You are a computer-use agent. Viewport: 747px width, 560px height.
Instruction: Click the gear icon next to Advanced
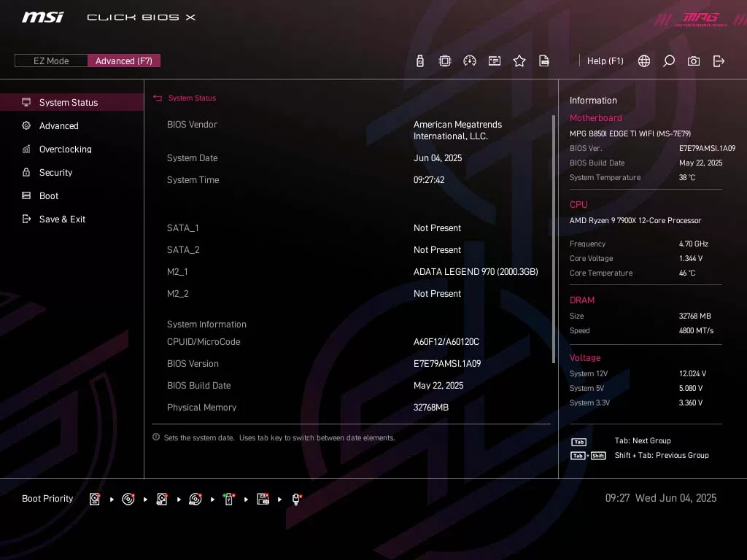(26, 125)
